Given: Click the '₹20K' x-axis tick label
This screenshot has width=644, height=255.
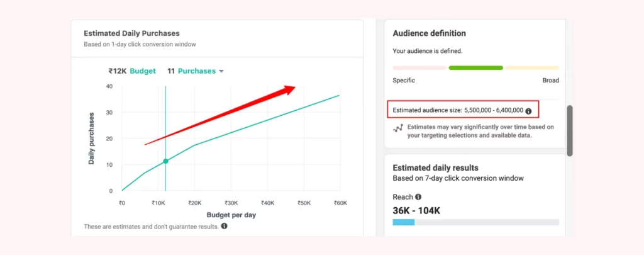Looking at the screenshot, I should pos(195,203).
